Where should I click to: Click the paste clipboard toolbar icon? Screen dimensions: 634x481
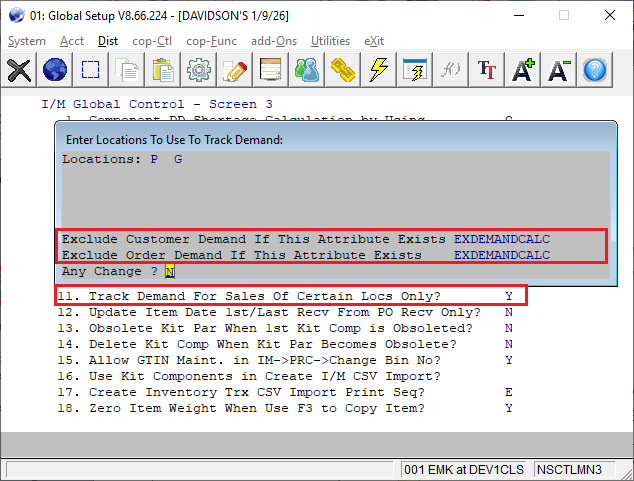[x=163, y=70]
